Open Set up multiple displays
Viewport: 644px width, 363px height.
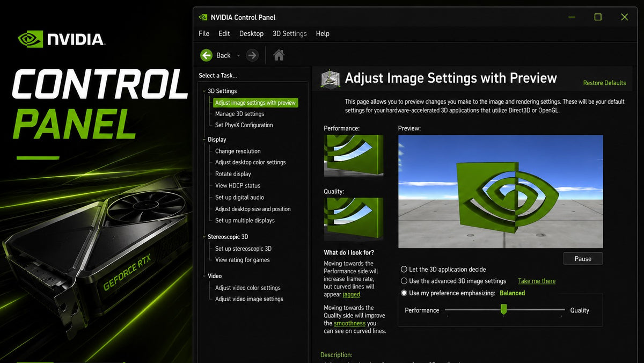click(245, 221)
